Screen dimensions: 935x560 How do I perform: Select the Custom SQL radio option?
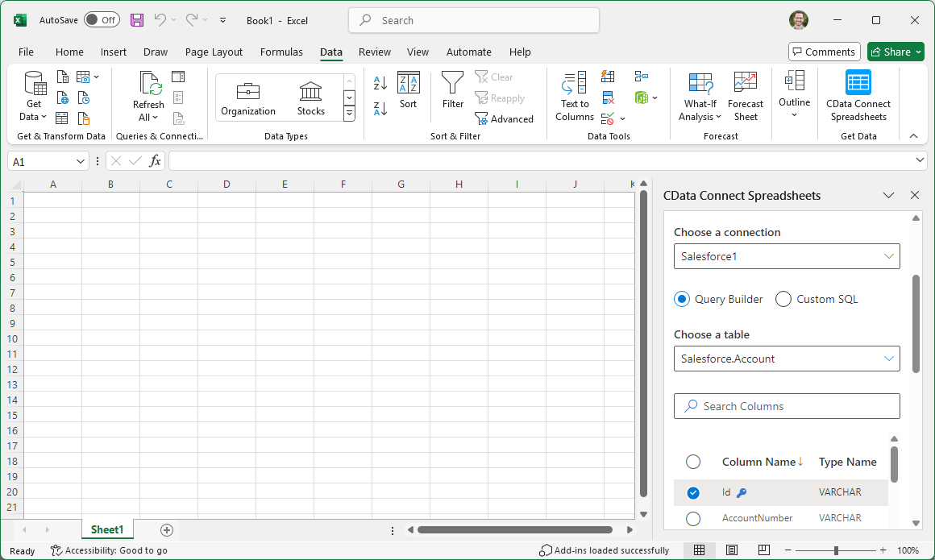783,299
